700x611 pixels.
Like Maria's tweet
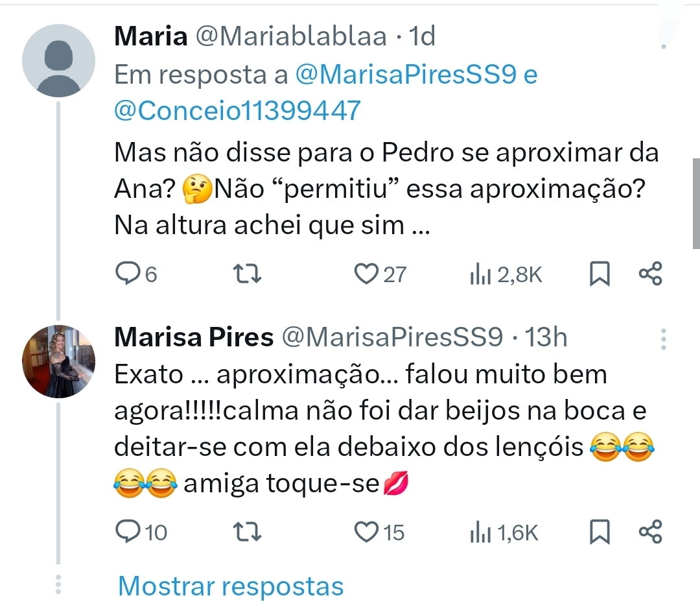[367, 273]
